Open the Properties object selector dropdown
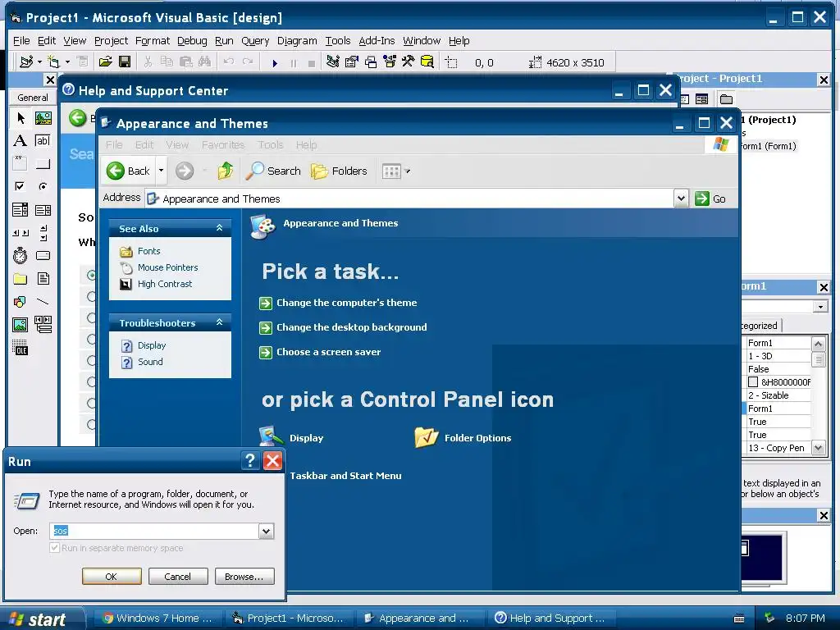Image resolution: width=840 pixels, height=630 pixels. [820, 307]
